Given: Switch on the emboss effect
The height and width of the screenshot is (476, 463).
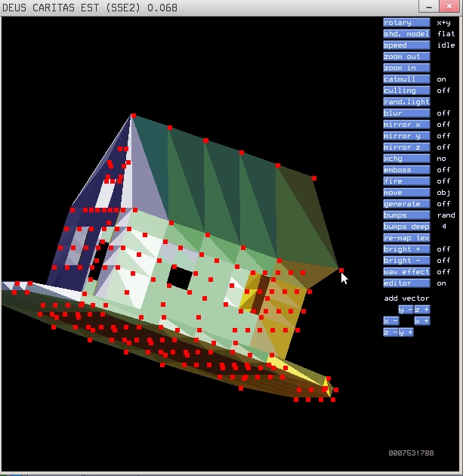Looking at the screenshot, I should (406, 170).
